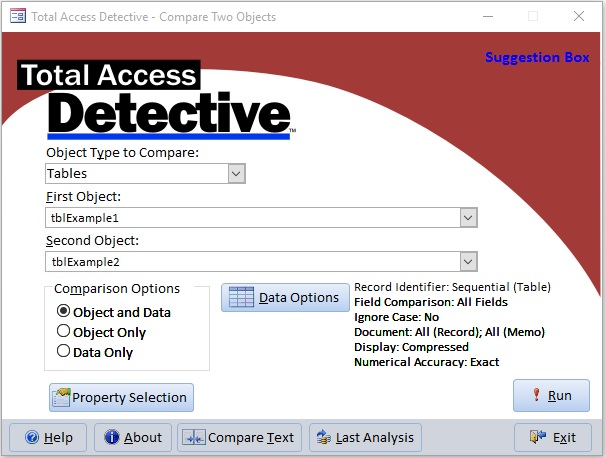Click 'Record Identifier: Sequential (Table)' text
Image resolution: width=606 pixels, height=458 pixels.
452,287
